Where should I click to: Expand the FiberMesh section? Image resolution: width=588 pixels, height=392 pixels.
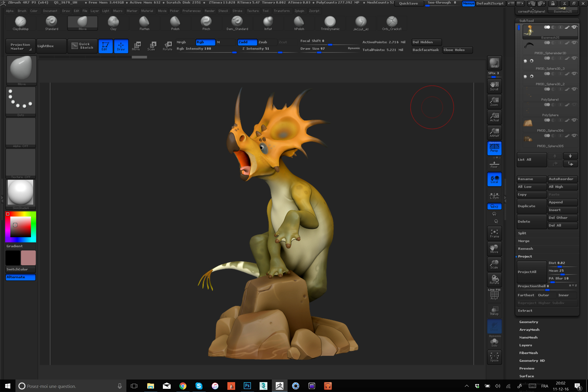tap(528, 353)
